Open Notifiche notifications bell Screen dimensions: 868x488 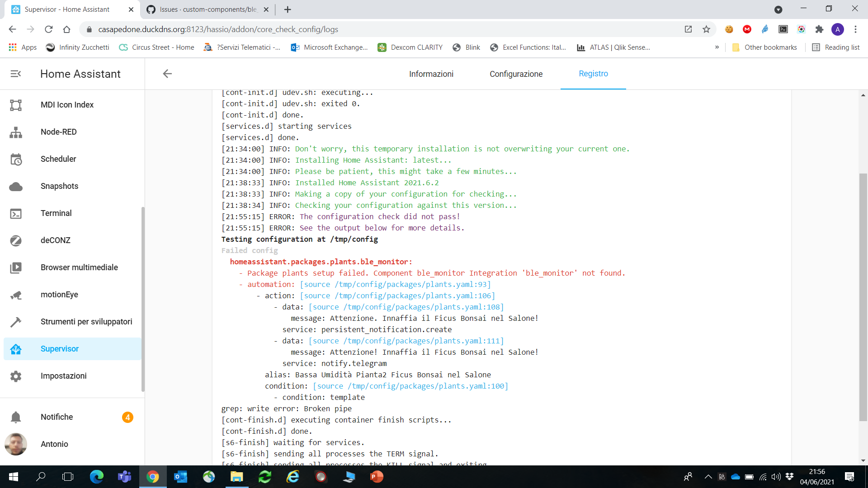click(x=16, y=417)
